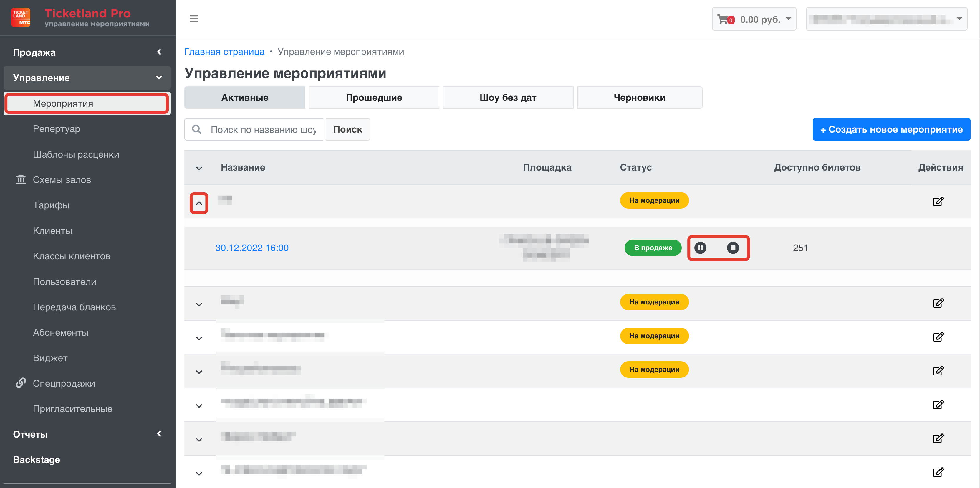This screenshot has width=980, height=488.
Task: Click the Площадка column header
Action: (x=547, y=167)
